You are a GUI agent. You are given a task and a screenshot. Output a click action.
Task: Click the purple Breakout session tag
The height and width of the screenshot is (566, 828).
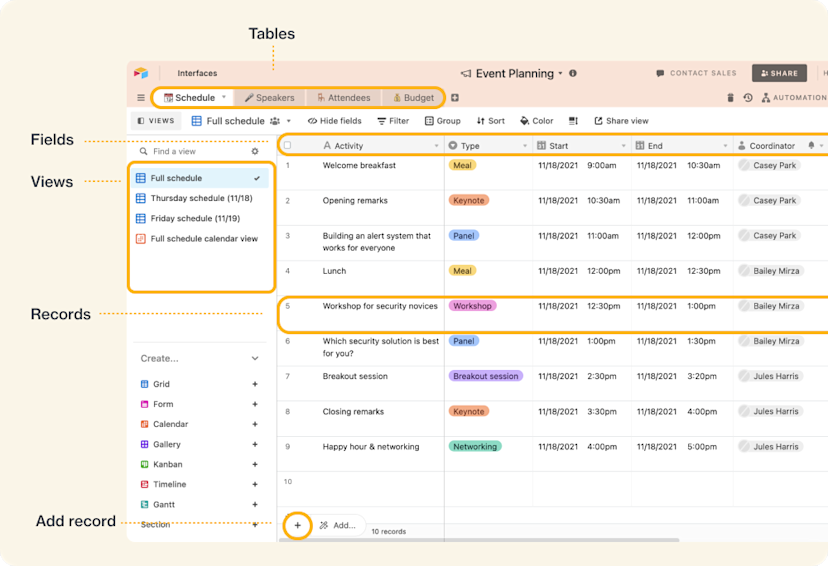(485, 376)
